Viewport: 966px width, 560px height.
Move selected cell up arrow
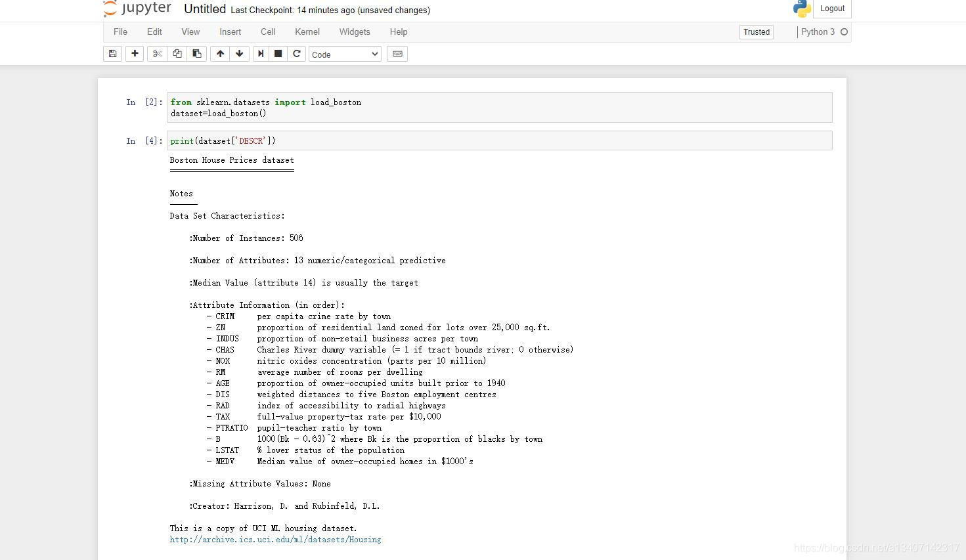(x=220, y=54)
